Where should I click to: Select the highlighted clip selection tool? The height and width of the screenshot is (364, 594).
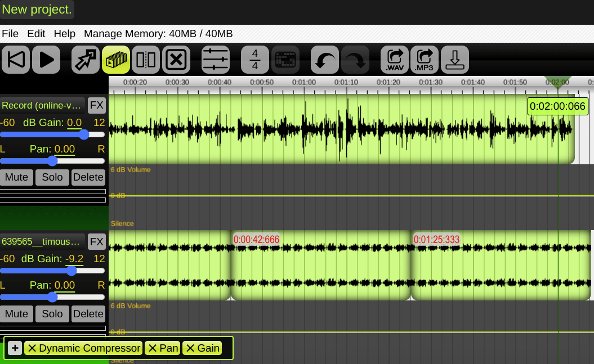point(116,60)
